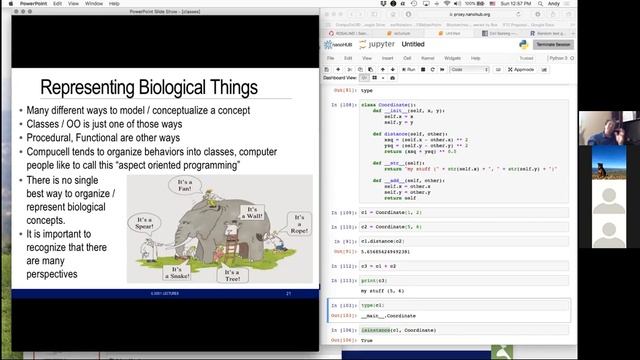The width and height of the screenshot is (640, 360).
Task: Open the battery status menu
Action: 475,3
